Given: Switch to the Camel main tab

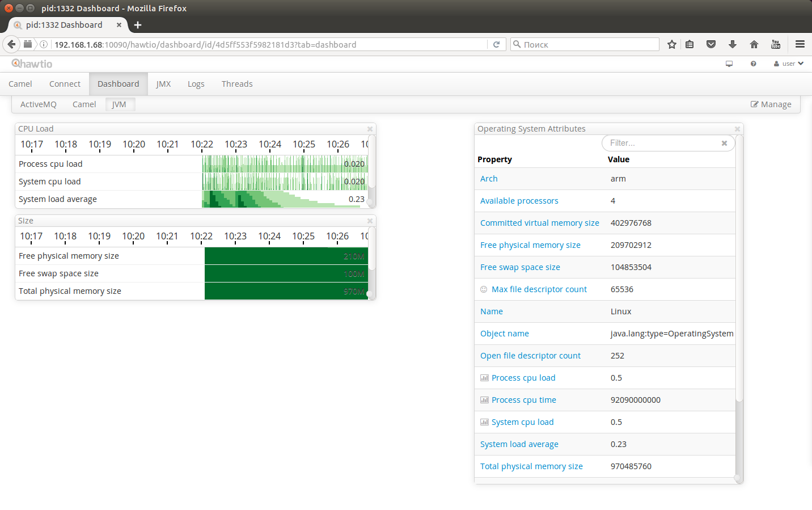Looking at the screenshot, I should click(x=20, y=84).
